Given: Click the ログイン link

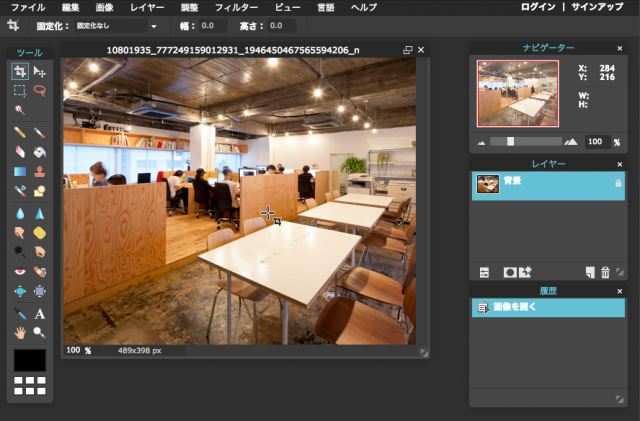Looking at the screenshot, I should [539, 7].
